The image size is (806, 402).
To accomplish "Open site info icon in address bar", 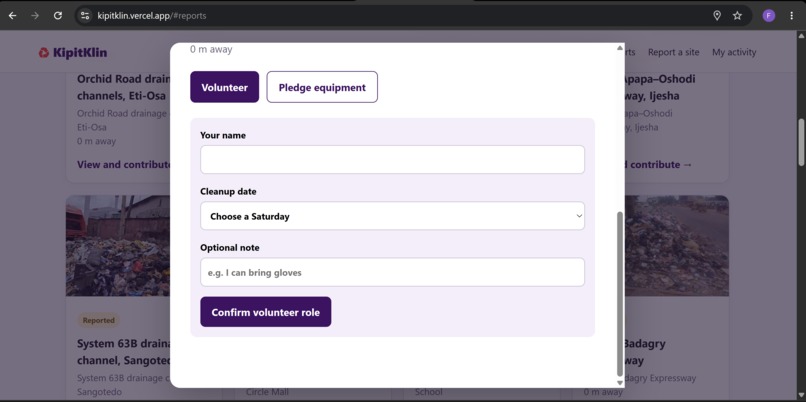I will pyautogui.click(x=85, y=15).
